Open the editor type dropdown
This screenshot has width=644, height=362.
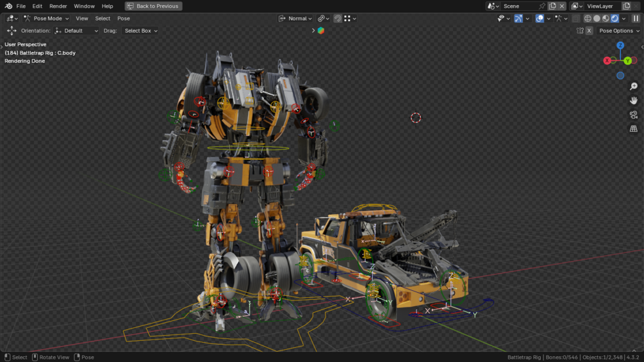(x=12, y=19)
